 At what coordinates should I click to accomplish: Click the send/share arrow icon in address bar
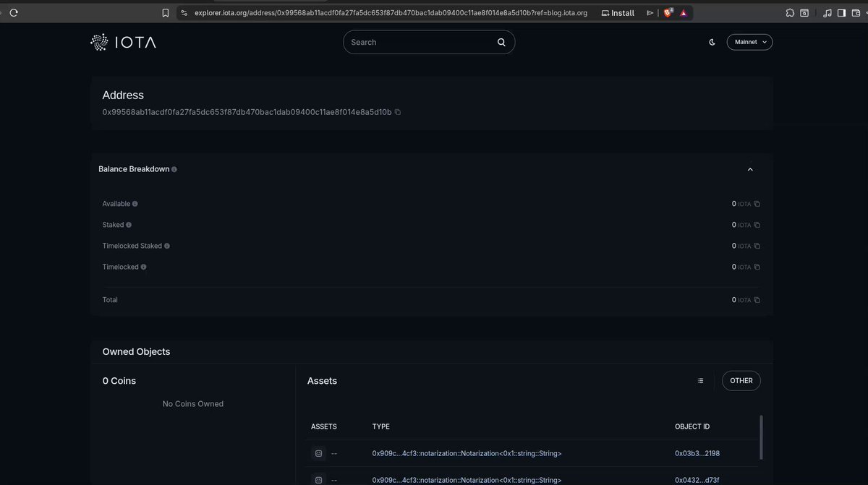[650, 13]
